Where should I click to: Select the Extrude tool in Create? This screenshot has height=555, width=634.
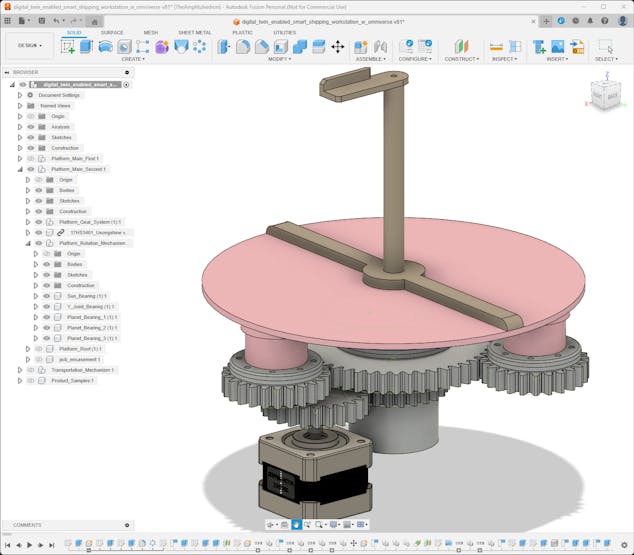click(86, 46)
